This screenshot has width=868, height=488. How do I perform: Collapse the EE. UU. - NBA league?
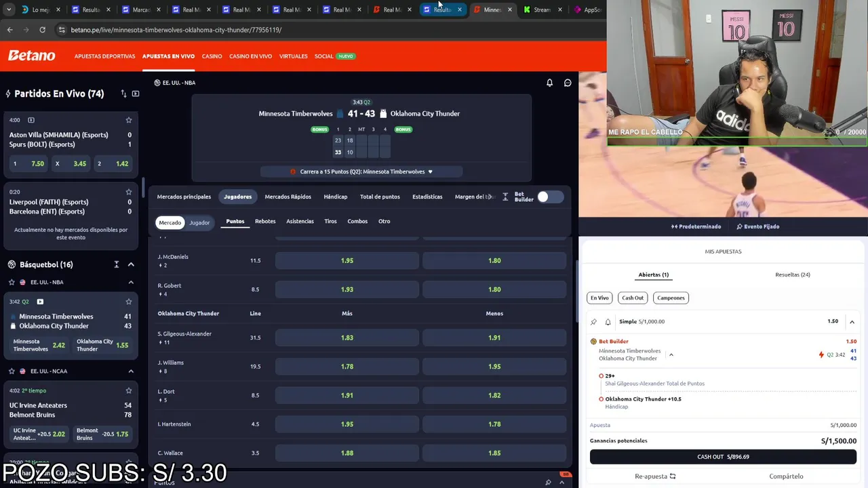point(131,282)
